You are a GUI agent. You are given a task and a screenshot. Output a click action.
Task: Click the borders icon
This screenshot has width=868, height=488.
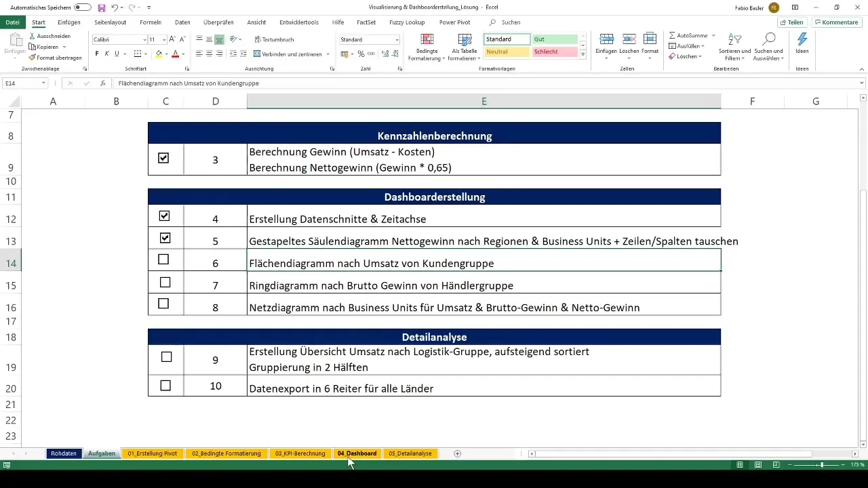pos(138,54)
